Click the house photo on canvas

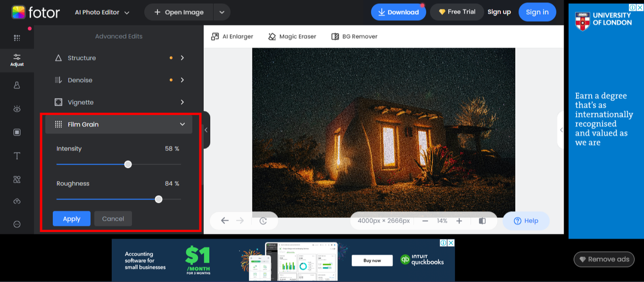(x=383, y=132)
